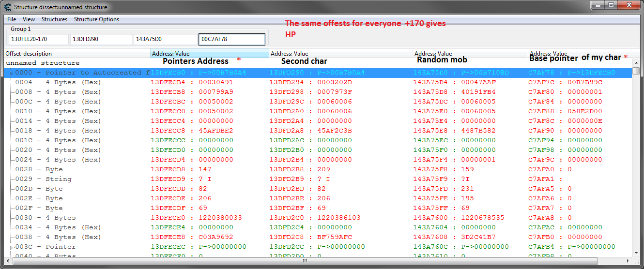
Task: Click the Offset-description column header
Action: coord(77,54)
